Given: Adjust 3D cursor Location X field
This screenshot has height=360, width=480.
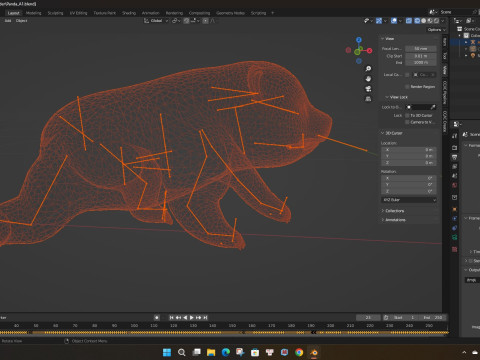Looking at the screenshot, I should [409, 150].
